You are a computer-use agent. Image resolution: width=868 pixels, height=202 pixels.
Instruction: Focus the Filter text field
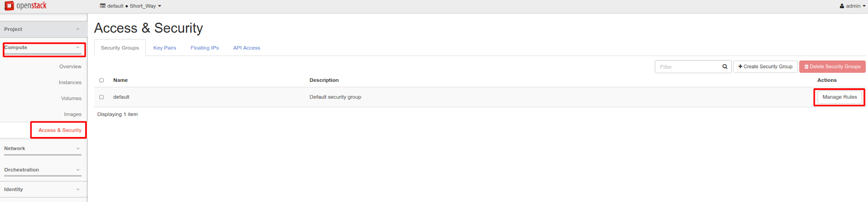(687, 67)
